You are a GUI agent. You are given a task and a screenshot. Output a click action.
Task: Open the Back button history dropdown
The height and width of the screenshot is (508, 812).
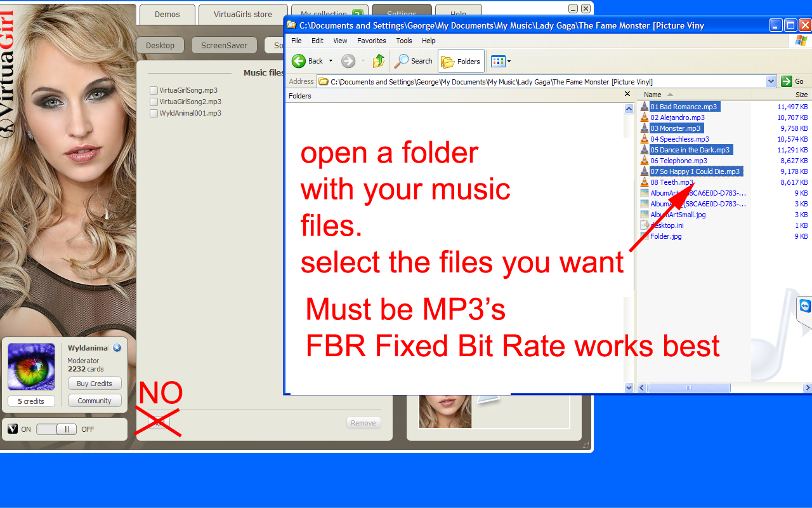[331, 61]
